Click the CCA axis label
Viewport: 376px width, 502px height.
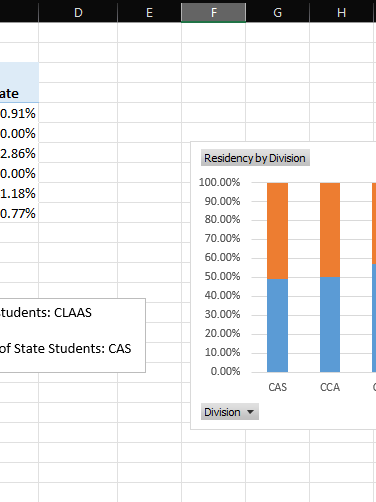(x=330, y=387)
